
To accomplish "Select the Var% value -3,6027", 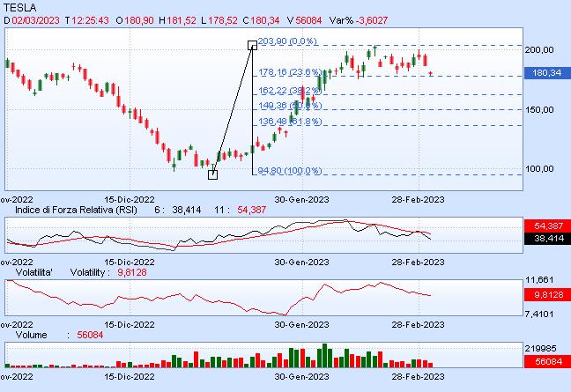I will tap(372, 20).
